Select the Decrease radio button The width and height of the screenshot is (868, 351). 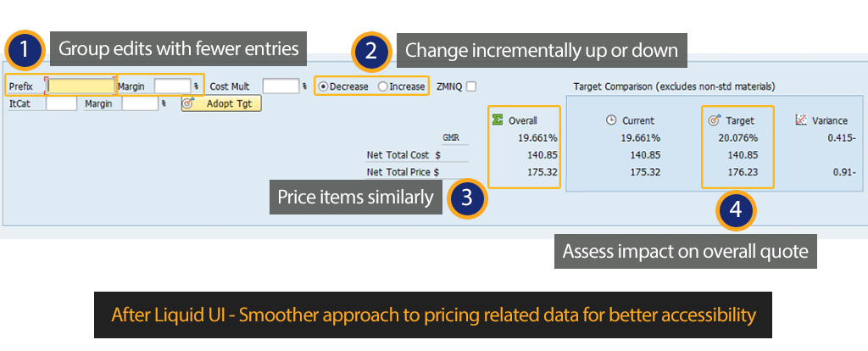click(x=322, y=86)
